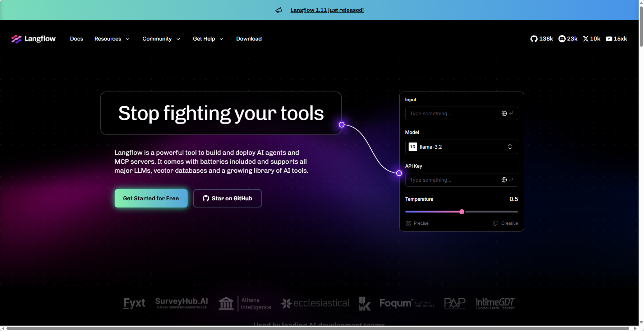Click the globe icon in the API Key field
This screenshot has width=644, height=331.
point(504,180)
